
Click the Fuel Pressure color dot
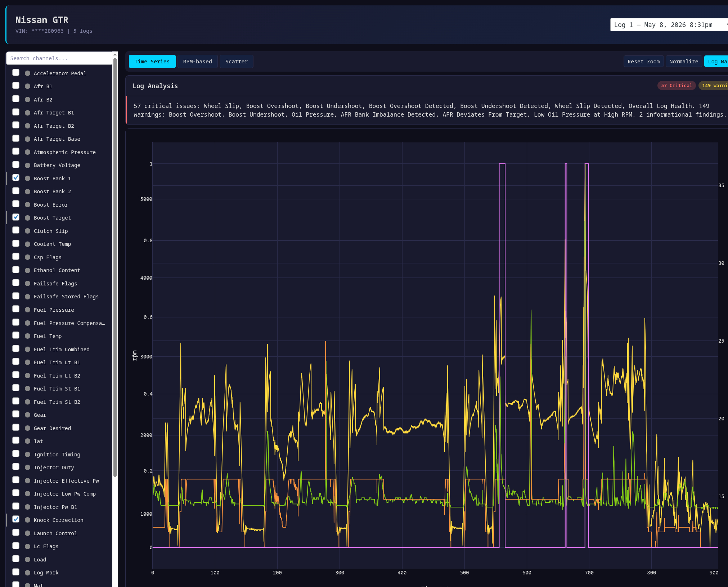[27, 310]
